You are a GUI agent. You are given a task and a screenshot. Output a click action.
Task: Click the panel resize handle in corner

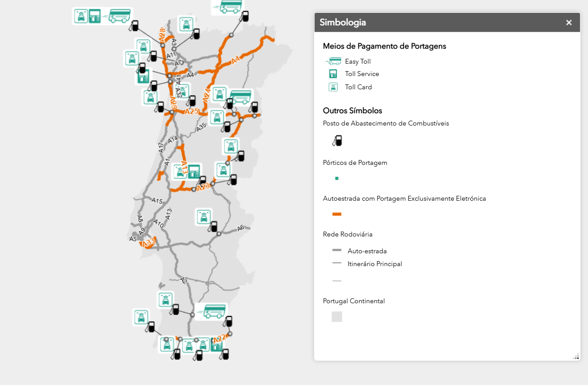click(576, 356)
